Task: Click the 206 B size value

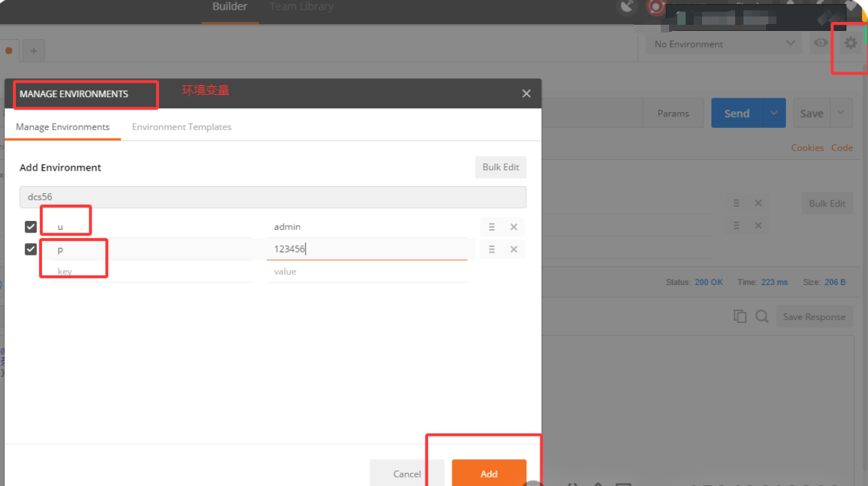Action: (834, 282)
